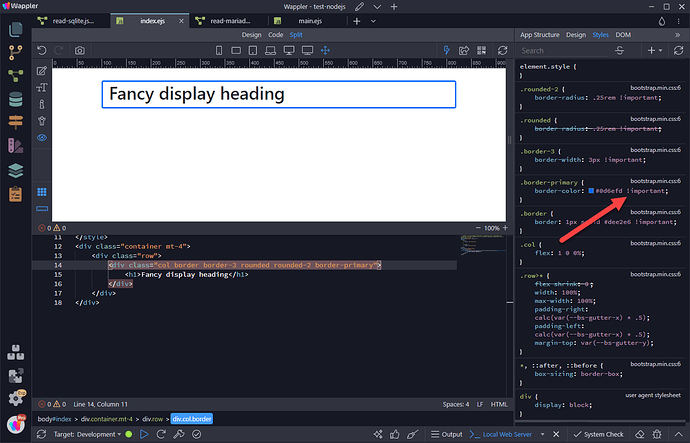Close the index.ejs tab
Screen dimensions: 690x443
tap(181, 21)
